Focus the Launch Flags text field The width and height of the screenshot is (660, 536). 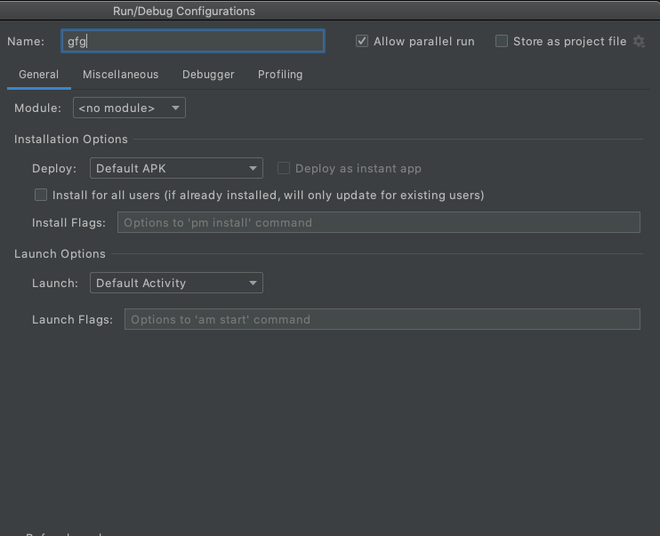(x=381, y=319)
